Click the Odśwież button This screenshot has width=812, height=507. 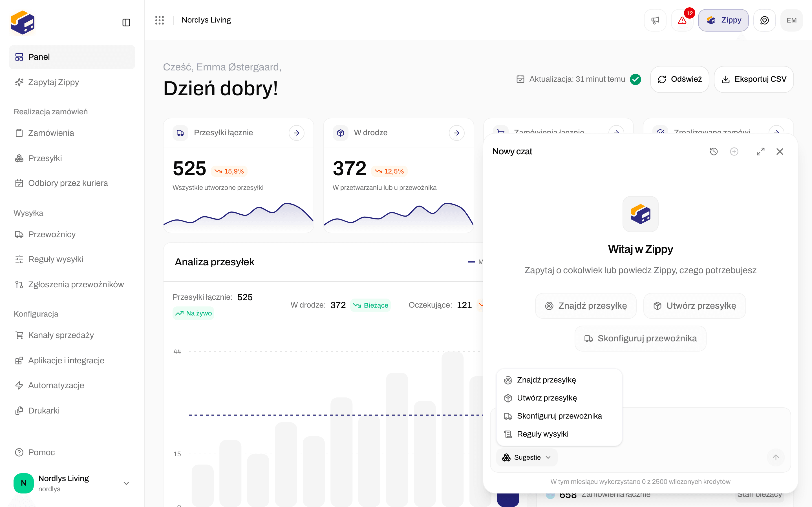[679, 79]
